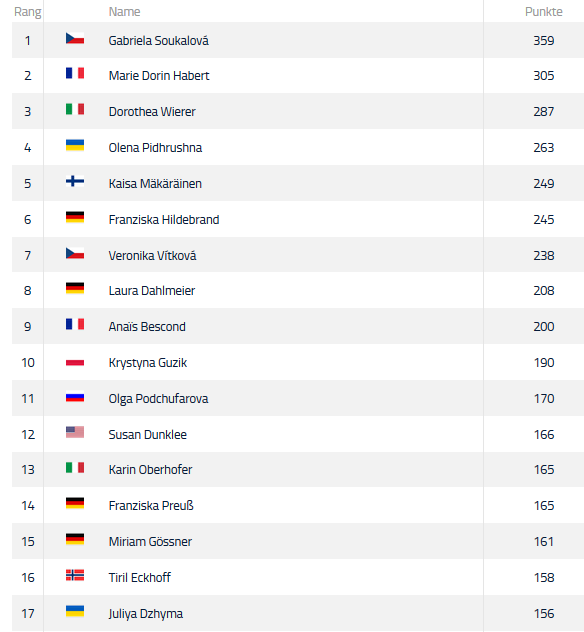The image size is (584, 632).
Task: Click the Polish flag next to Krystyna Guzik
Action: [75, 363]
